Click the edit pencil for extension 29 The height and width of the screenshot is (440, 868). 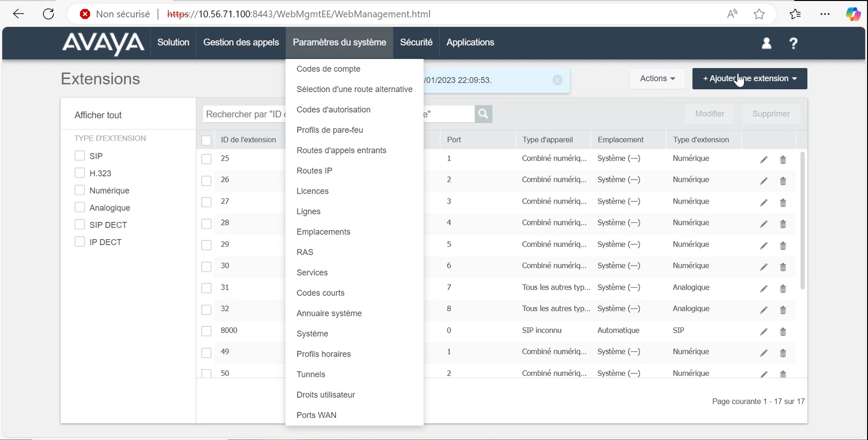tap(764, 245)
